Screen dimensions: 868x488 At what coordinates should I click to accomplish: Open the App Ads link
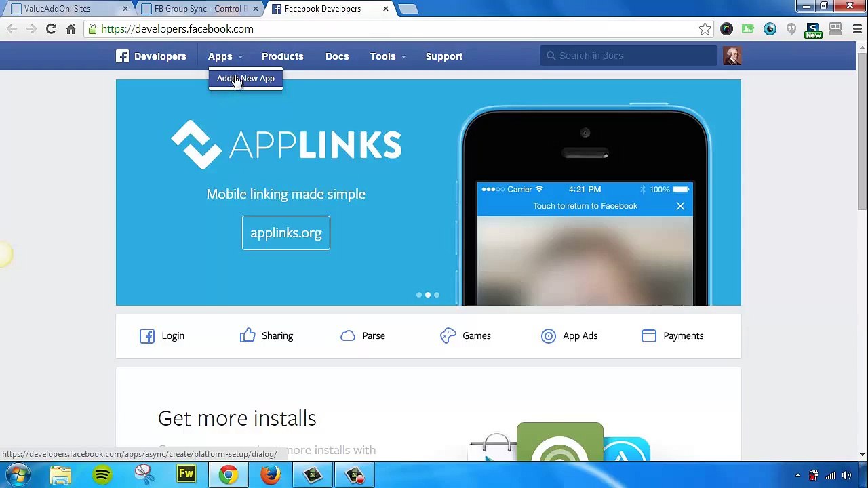coord(580,335)
